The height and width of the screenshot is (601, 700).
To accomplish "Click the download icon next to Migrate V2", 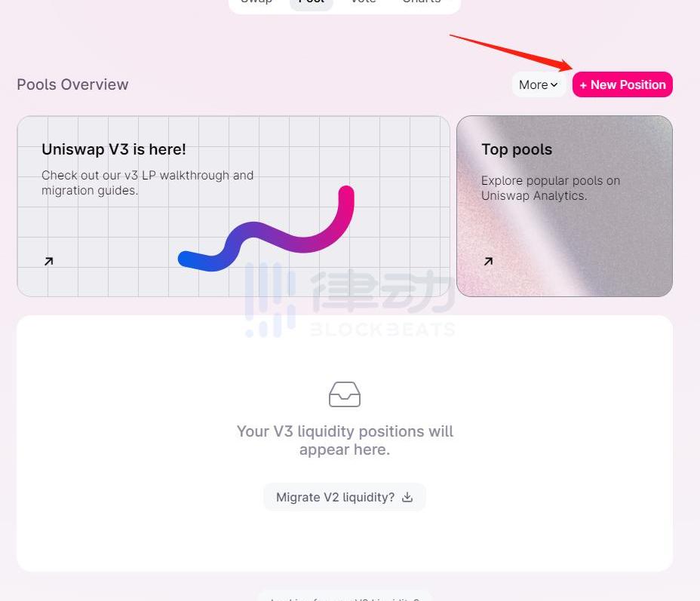I will [x=407, y=497].
